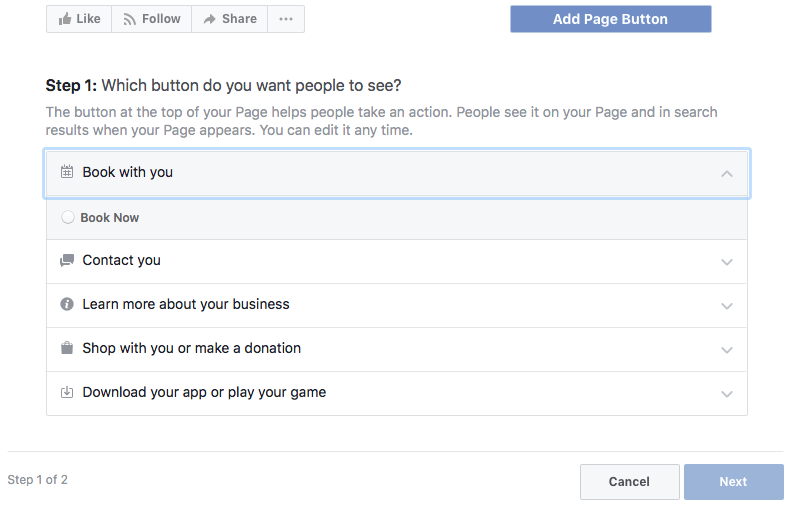Expand the Contact you chevron
Viewport: 790px width, 505px height.
(x=727, y=262)
